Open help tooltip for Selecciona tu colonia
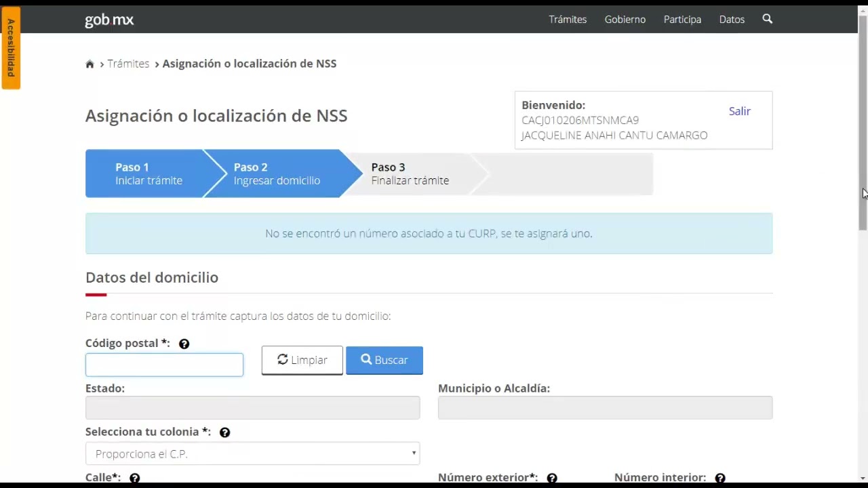The width and height of the screenshot is (868, 488). pyautogui.click(x=224, y=432)
